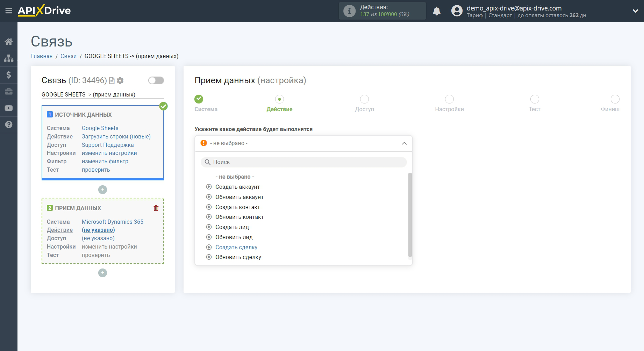This screenshot has width=644, height=351.
Task: Click the ПРИЕМ ДАННЫХ block header
Action: coord(78,208)
